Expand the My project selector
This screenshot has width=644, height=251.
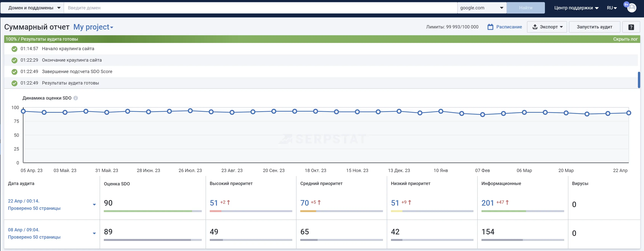click(x=93, y=27)
